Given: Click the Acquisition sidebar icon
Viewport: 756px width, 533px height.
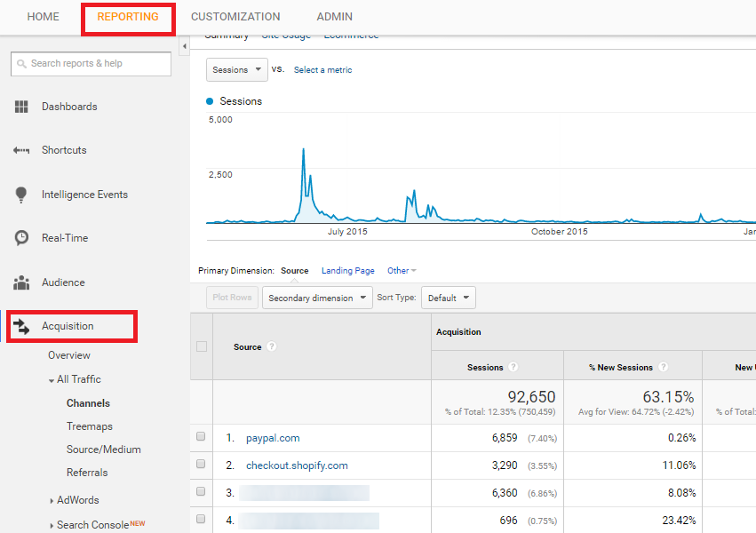Looking at the screenshot, I should click(x=22, y=326).
